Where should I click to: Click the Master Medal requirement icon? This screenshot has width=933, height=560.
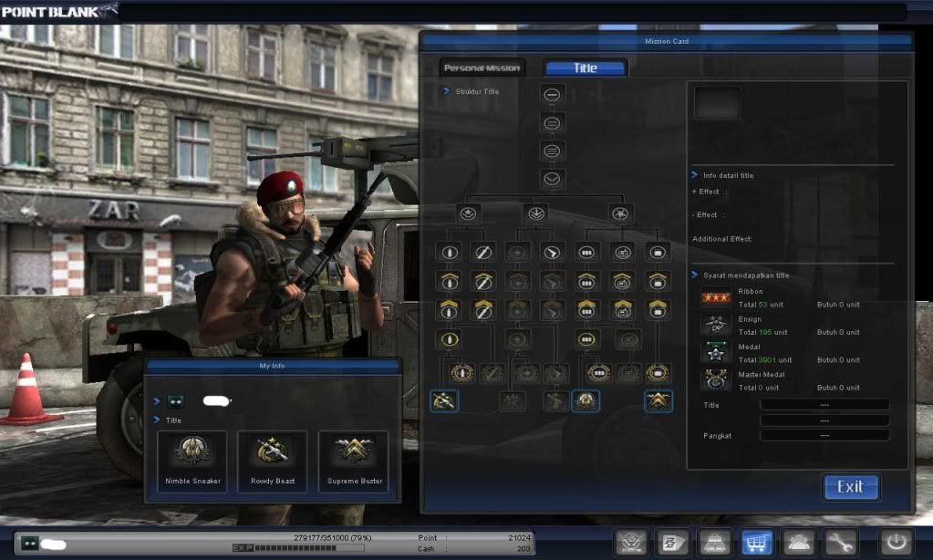[715, 380]
